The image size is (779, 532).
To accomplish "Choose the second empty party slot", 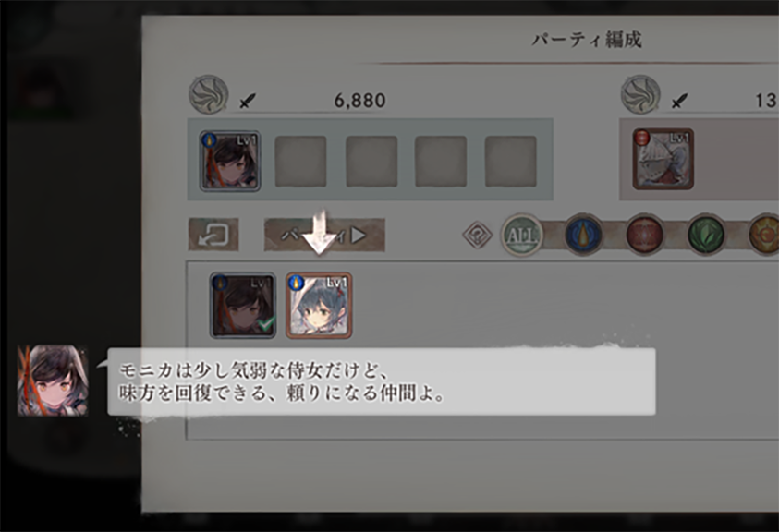I will coord(300,162).
